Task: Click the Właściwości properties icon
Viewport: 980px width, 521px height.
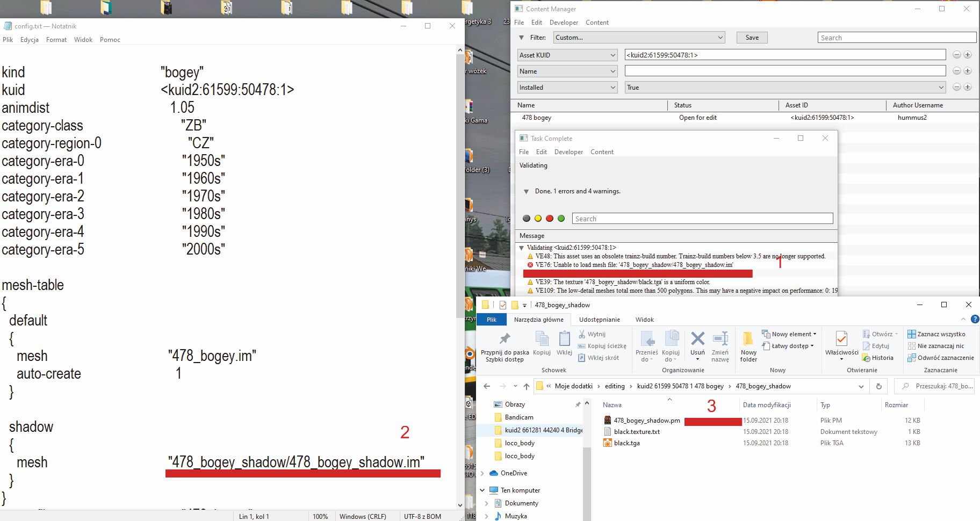Action: [841, 340]
